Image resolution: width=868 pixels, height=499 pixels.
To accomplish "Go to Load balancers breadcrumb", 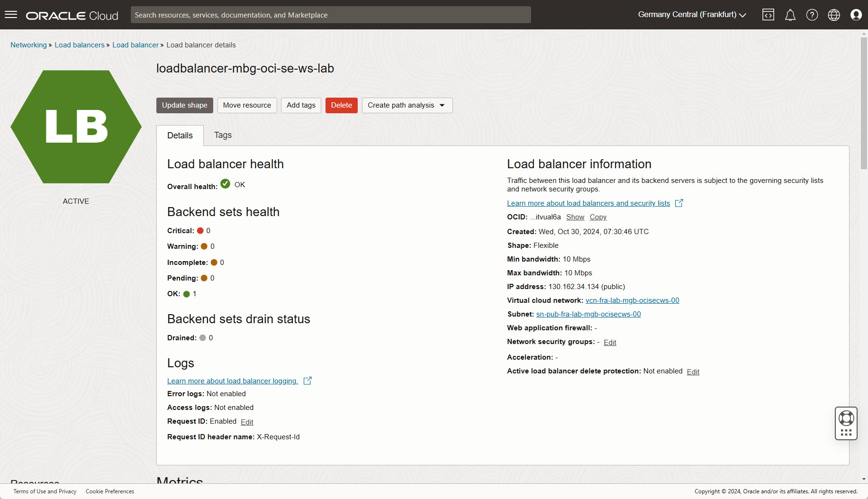I will (x=80, y=45).
